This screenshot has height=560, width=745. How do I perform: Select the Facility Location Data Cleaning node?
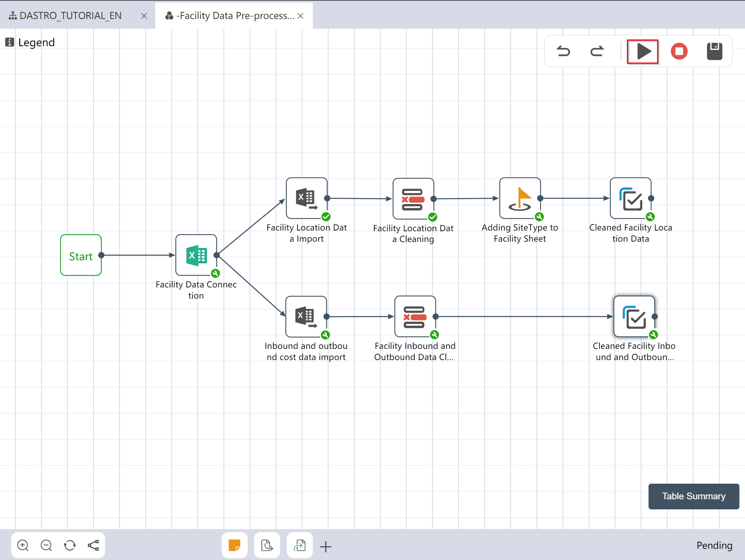[413, 199]
